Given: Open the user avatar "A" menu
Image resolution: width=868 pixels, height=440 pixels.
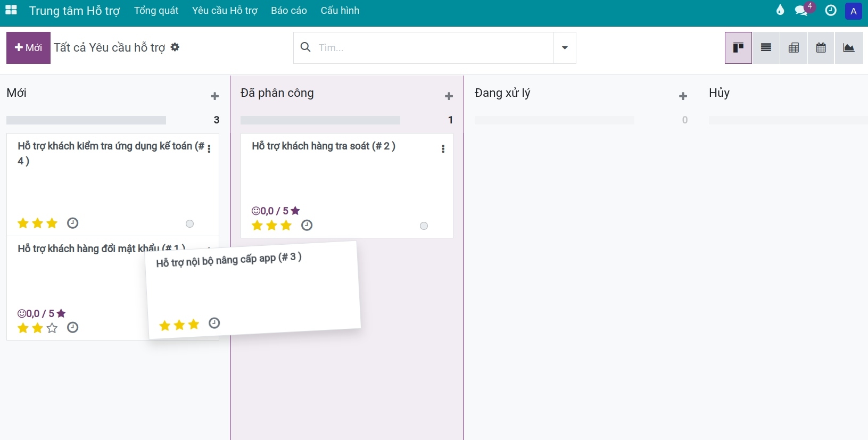Looking at the screenshot, I should pos(854,11).
